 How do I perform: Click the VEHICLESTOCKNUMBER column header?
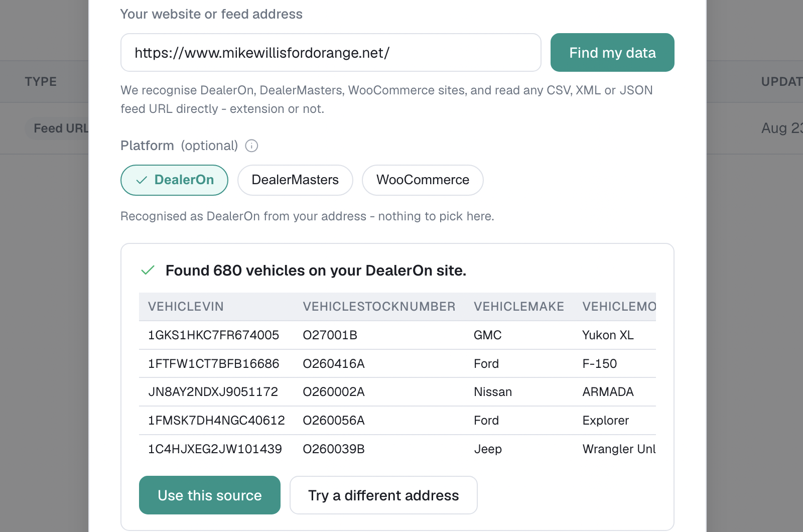379,307
